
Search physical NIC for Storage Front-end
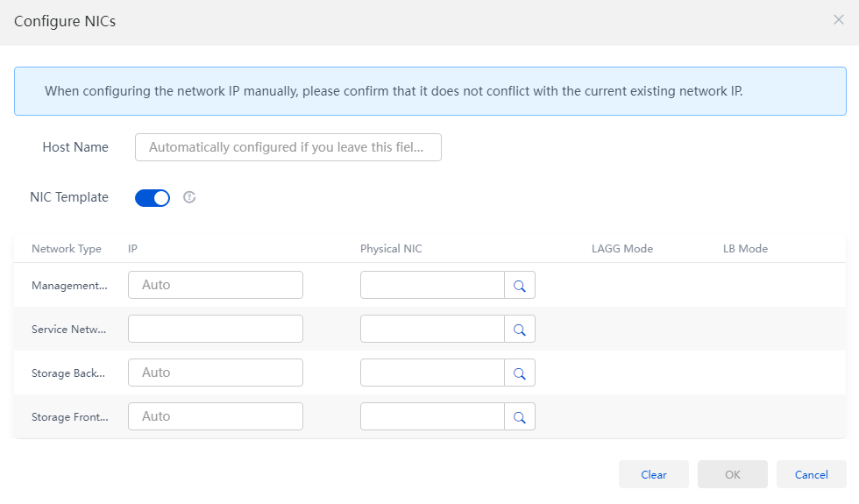(519, 416)
